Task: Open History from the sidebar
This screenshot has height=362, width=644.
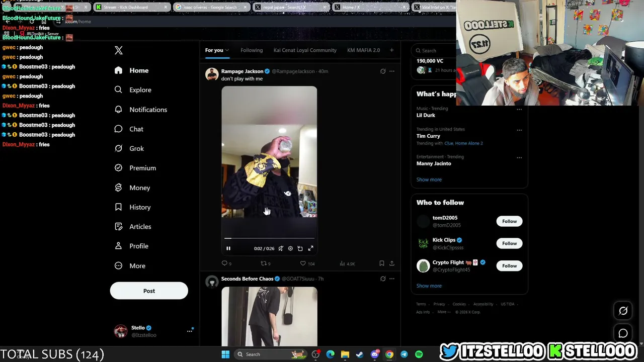Action: click(132, 207)
